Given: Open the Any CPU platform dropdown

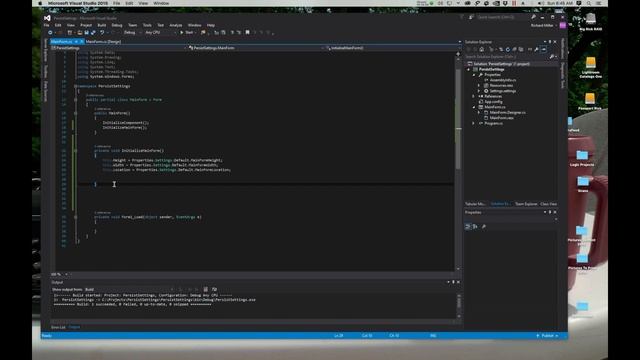Looking at the screenshot, I should 160,32.
